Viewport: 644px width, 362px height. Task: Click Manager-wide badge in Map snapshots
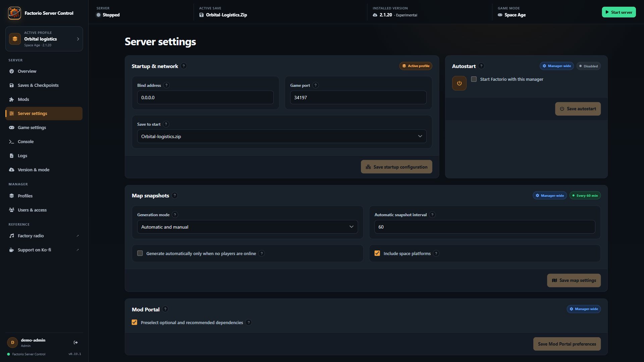pyautogui.click(x=550, y=195)
